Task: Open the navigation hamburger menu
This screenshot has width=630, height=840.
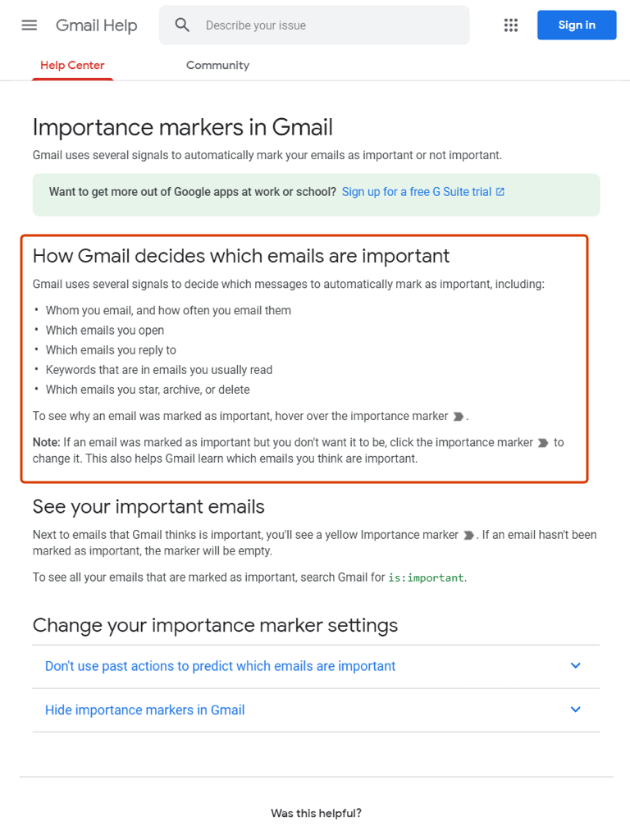Action: pos(29,25)
